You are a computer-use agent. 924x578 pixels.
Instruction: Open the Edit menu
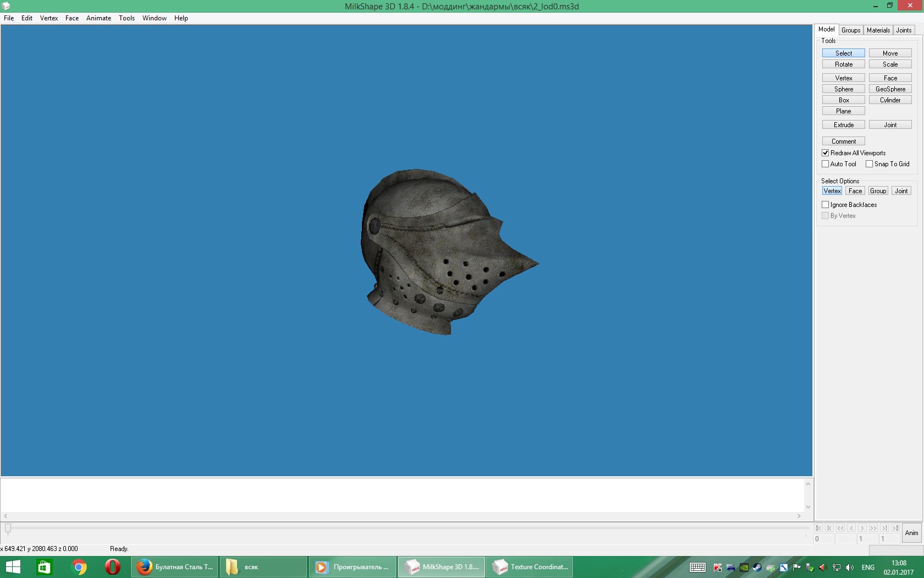pyautogui.click(x=27, y=18)
